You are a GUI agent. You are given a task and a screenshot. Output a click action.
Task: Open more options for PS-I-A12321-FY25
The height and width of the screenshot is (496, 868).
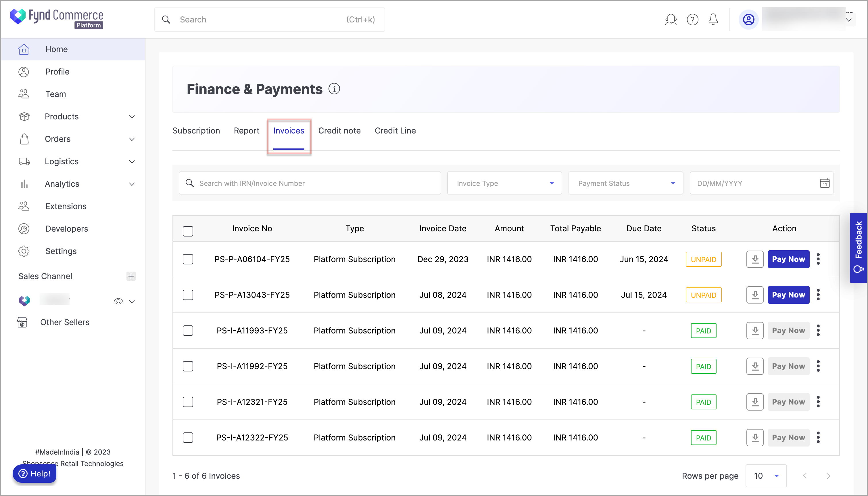pos(818,402)
